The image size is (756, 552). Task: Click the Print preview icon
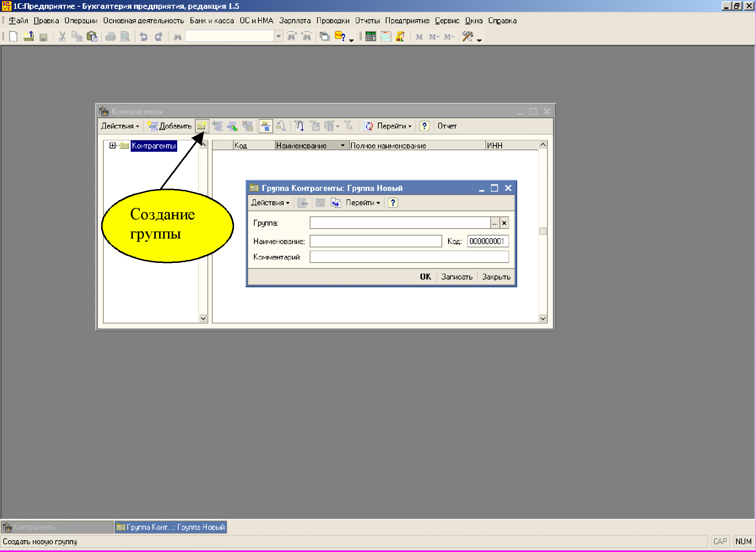coord(126,37)
